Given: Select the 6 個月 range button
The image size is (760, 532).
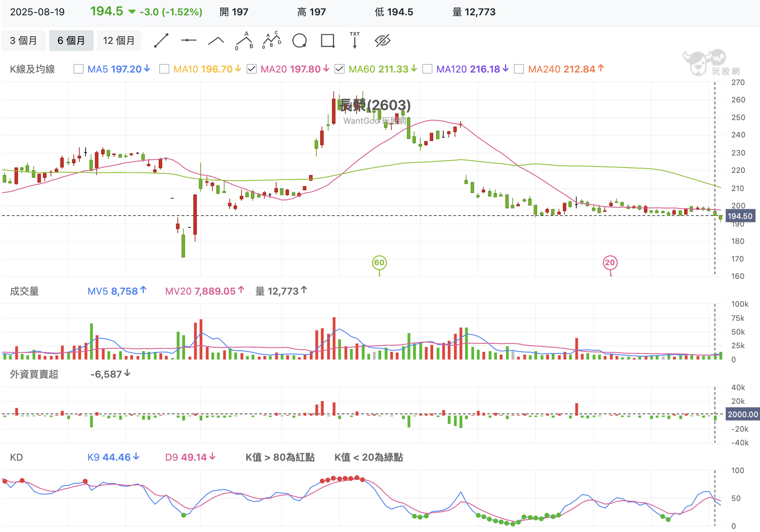Looking at the screenshot, I should (x=71, y=41).
